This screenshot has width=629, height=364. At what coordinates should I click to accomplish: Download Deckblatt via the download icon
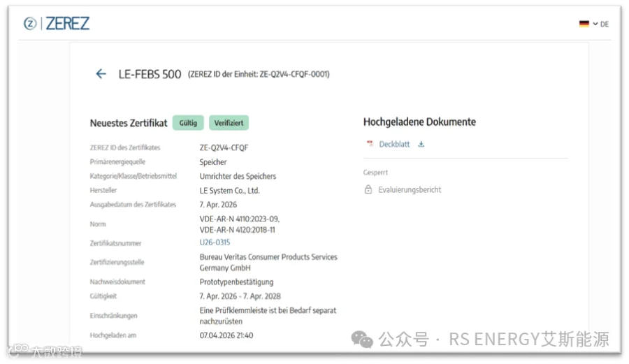(421, 144)
